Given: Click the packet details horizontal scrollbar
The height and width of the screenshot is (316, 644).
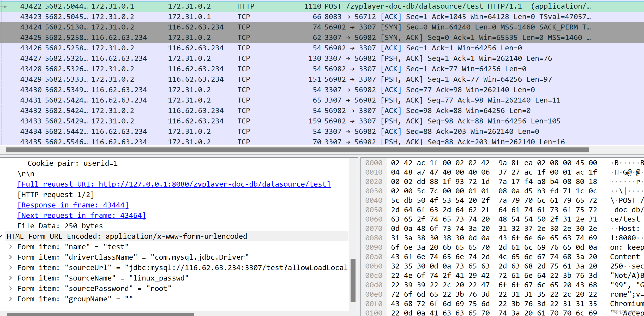Looking at the screenshot, I should pyautogui.click(x=100, y=314).
